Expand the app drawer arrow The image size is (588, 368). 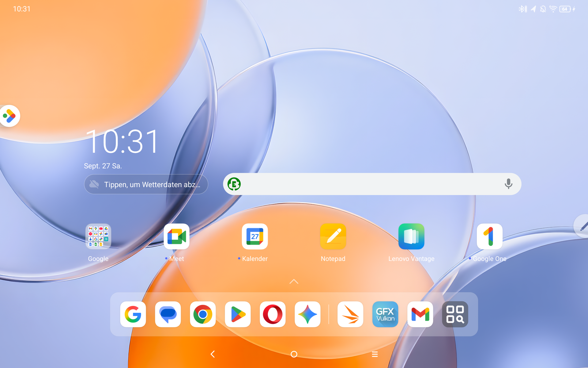click(294, 282)
